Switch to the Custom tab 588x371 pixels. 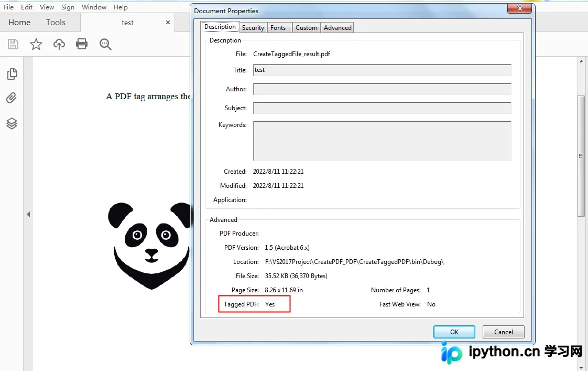point(307,28)
